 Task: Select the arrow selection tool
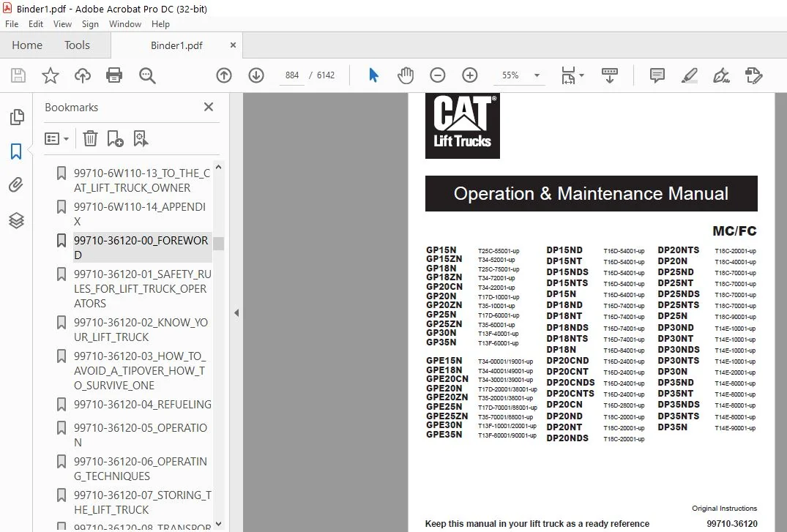point(373,75)
